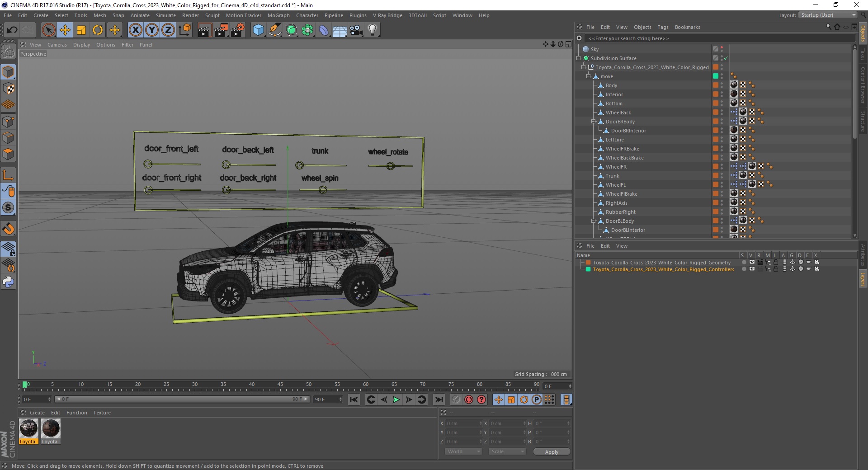
Task: Add a Light object
Action: coord(372,30)
